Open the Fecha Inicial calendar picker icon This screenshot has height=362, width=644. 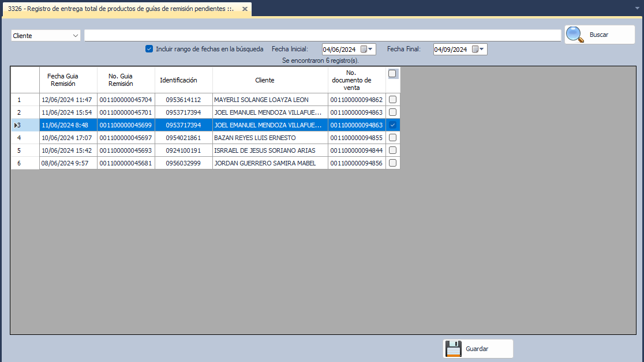click(x=366, y=50)
